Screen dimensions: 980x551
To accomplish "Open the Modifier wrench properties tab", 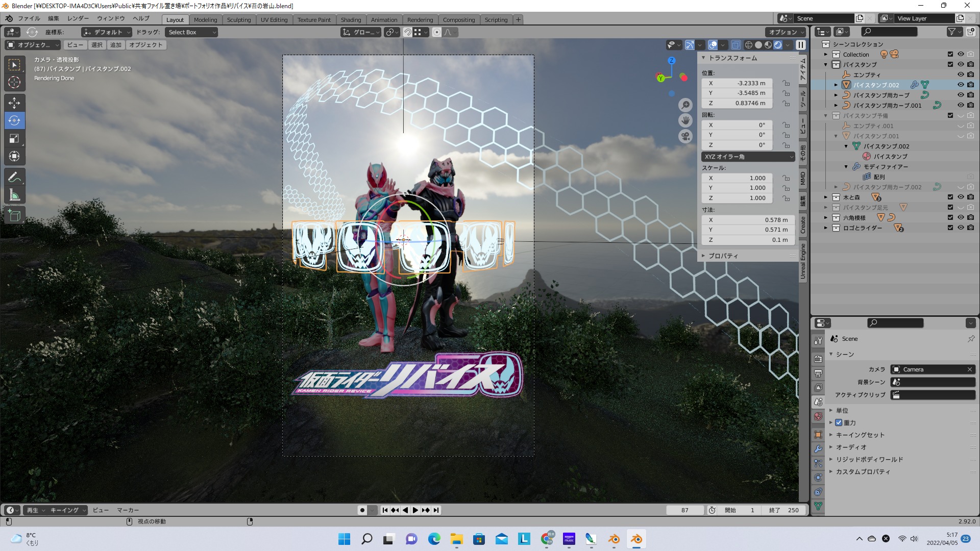I will [x=818, y=449].
